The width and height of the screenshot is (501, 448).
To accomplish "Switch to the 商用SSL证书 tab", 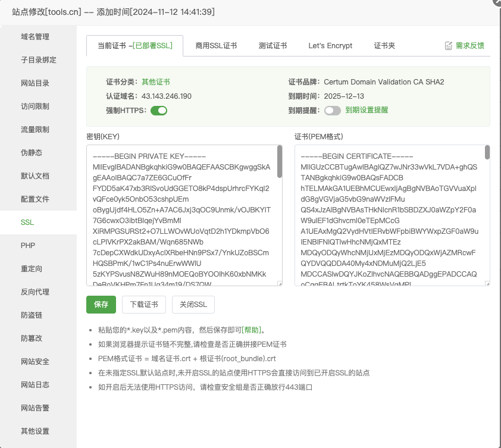I will [x=216, y=46].
